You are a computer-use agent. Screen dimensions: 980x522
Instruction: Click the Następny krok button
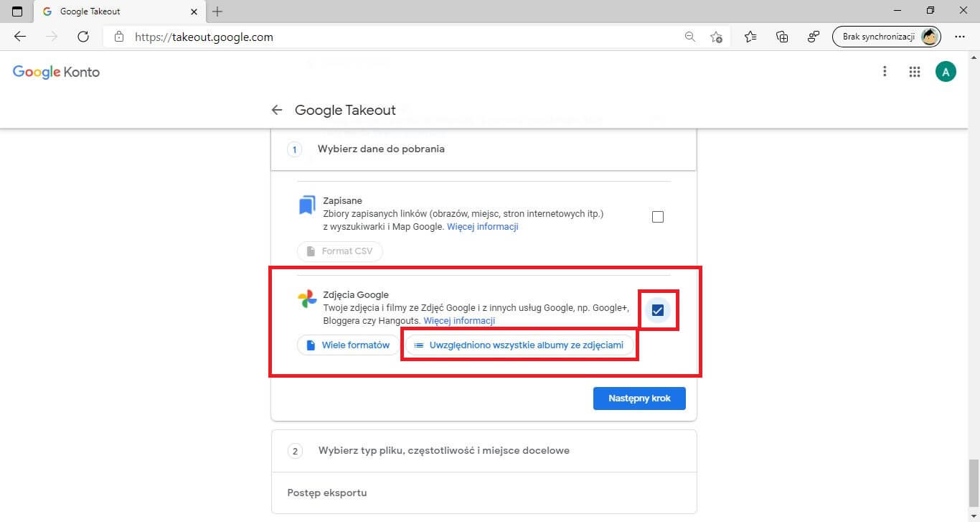click(639, 399)
